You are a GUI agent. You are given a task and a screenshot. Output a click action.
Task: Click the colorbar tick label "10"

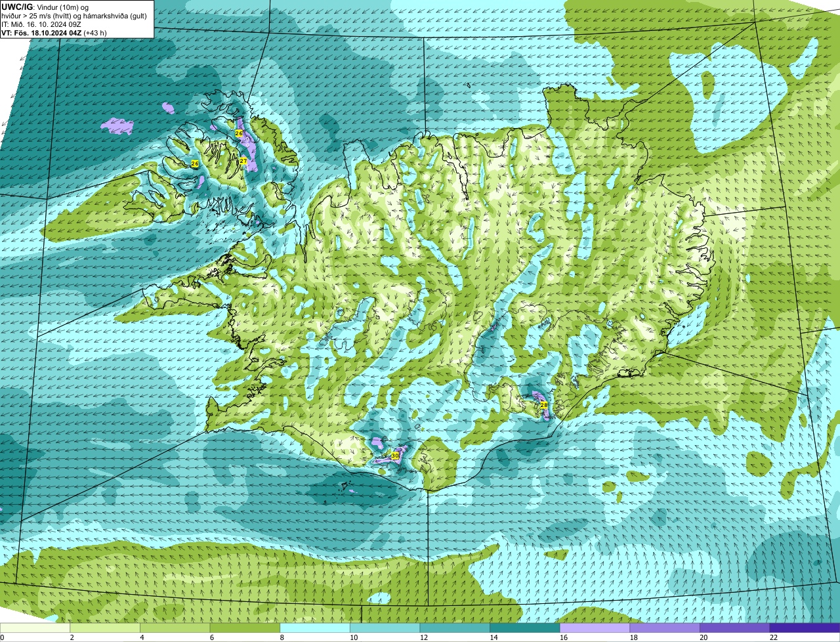point(354,637)
